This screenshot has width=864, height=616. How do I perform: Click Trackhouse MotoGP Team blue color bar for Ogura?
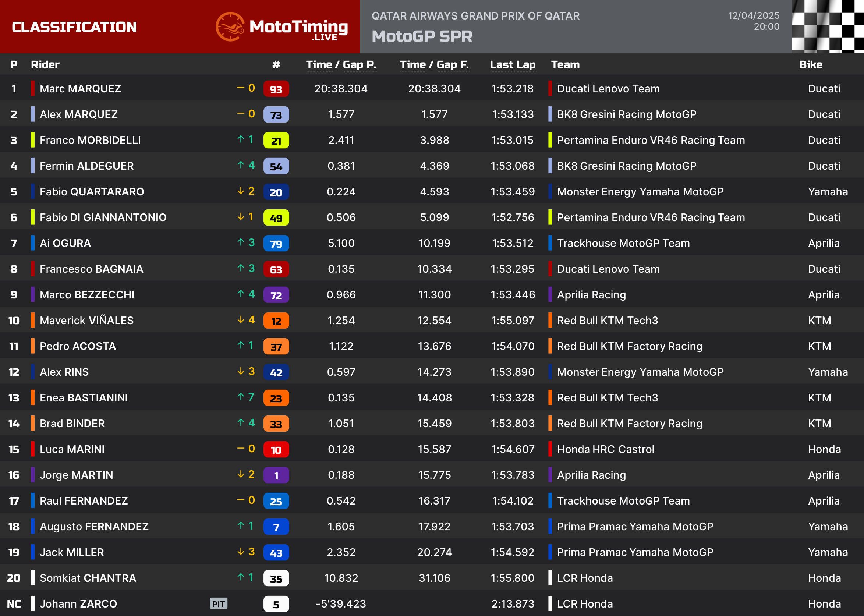point(550,243)
